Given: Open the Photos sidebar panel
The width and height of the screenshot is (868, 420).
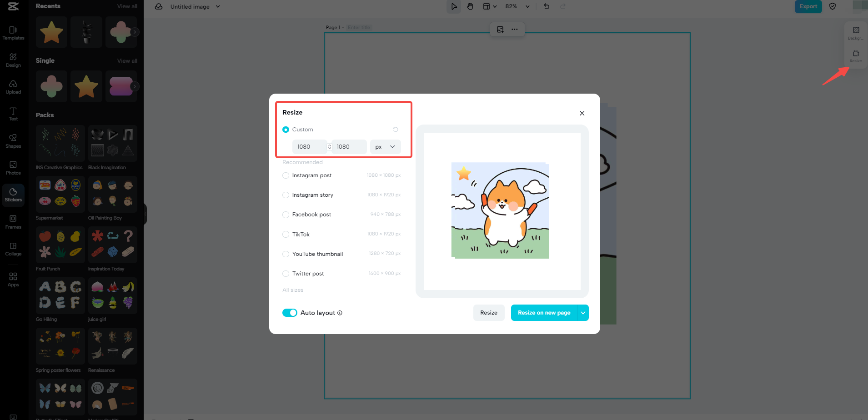Looking at the screenshot, I should [13, 168].
